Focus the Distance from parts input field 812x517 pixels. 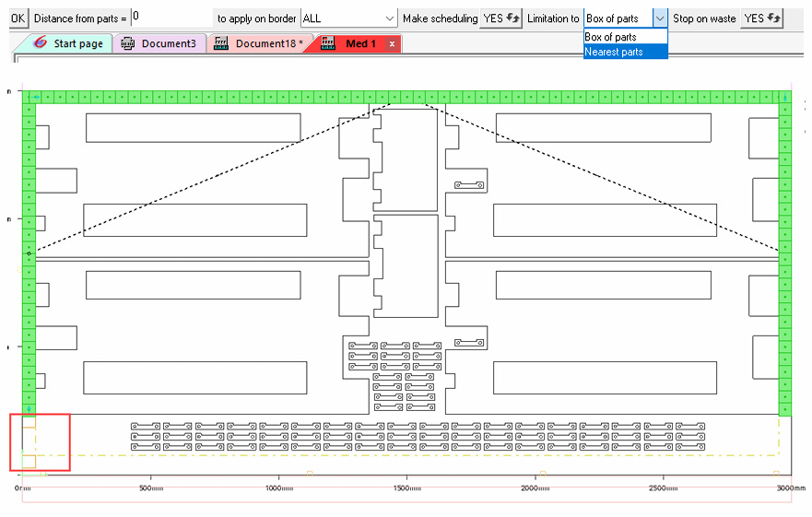point(171,18)
